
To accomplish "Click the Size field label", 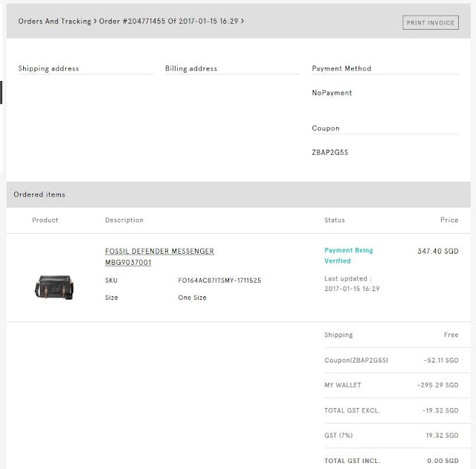I will pos(112,298).
